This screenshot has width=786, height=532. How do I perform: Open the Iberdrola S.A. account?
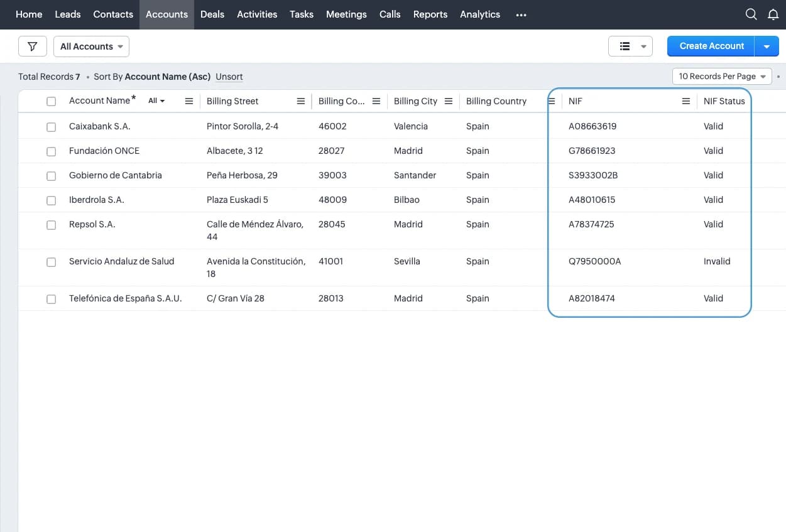pos(97,200)
